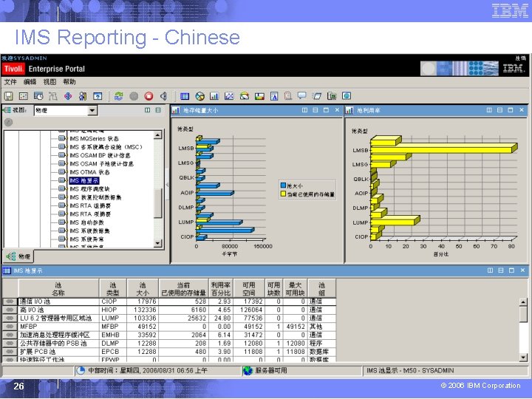Sort by the 池类型 column header
The height and width of the screenshot is (399, 532).
click(x=112, y=289)
